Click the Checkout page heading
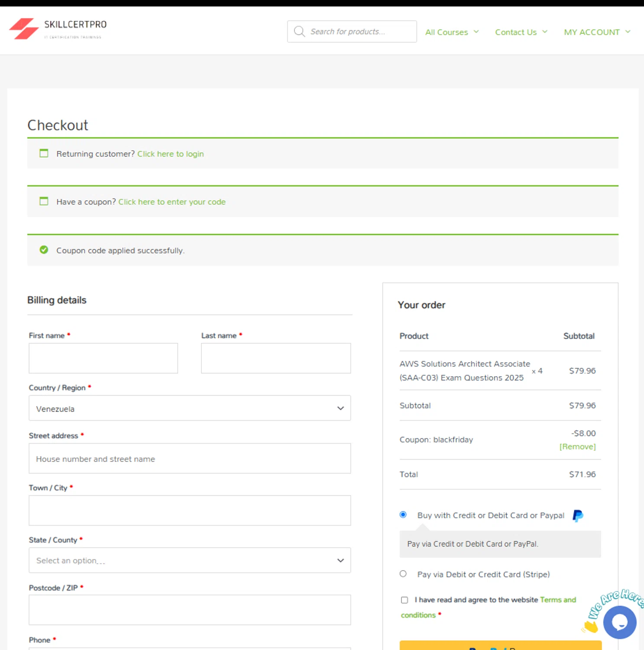644x650 pixels. click(58, 125)
